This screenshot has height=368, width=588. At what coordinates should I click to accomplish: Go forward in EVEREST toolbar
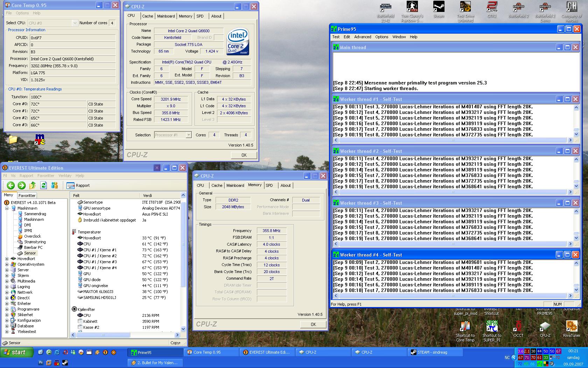pyautogui.click(x=22, y=185)
